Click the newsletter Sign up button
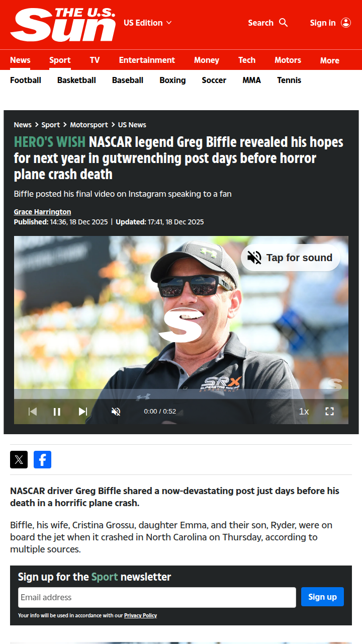The image size is (362, 644). pyautogui.click(x=322, y=597)
